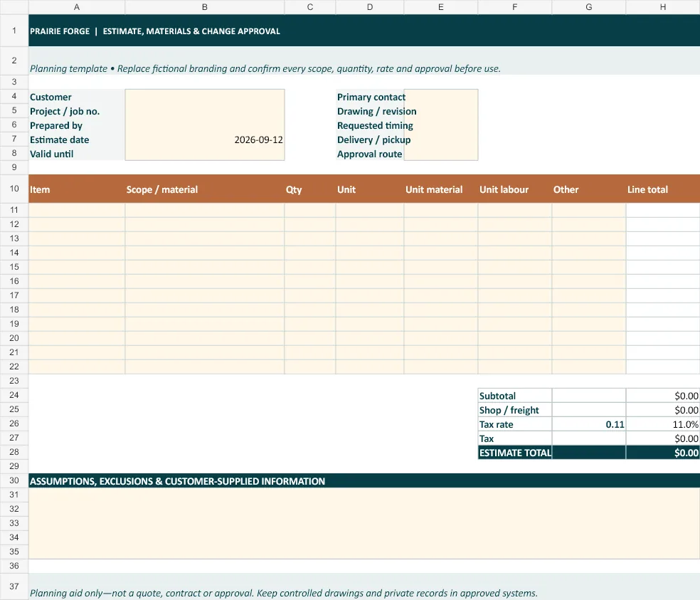
Task: Select column header D
Action: [x=370, y=7]
